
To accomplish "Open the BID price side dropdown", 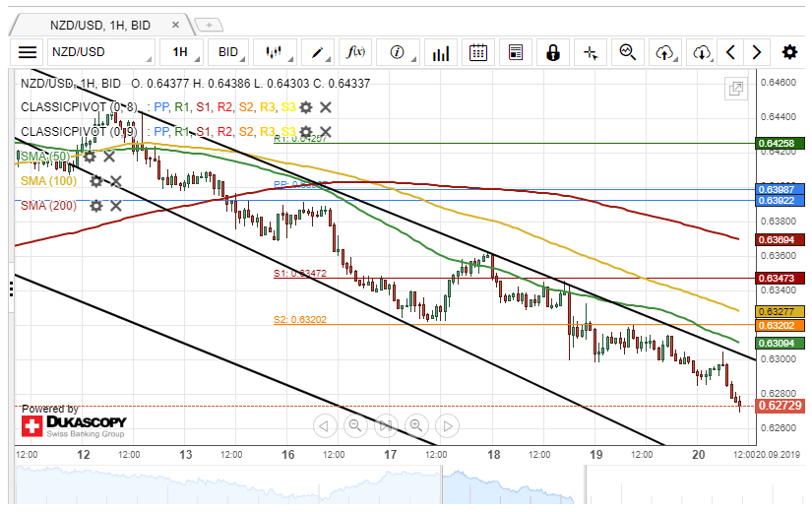I will pos(232,52).
